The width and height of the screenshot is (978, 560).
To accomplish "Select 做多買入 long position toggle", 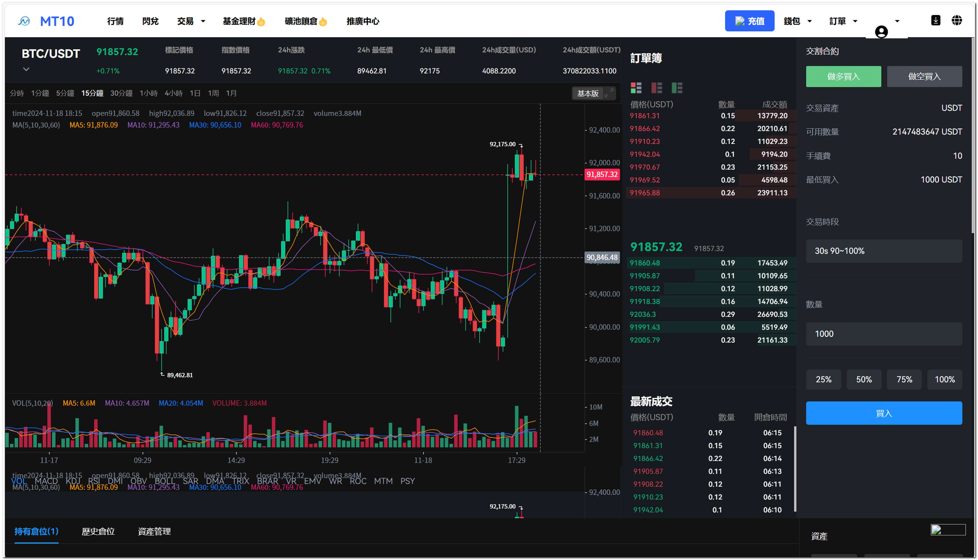I will click(x=843, y=76).
